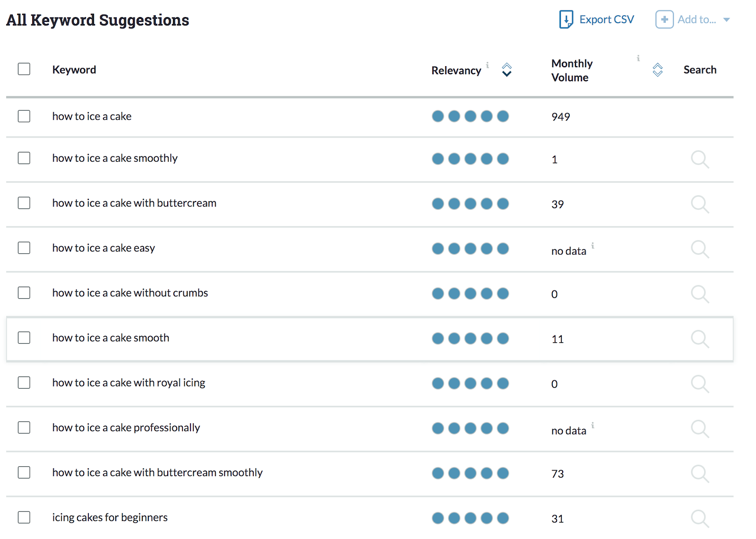Viewport: 756px width, 539px height.
Task: Click the Export CSV link
Action: pyautogui.click(x=607, y=19)
